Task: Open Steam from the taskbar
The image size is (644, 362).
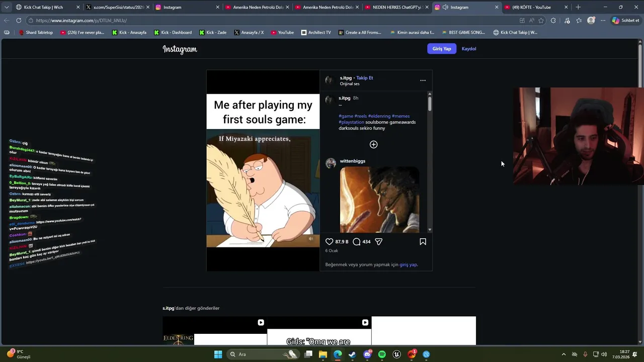Action: point(352,354)
